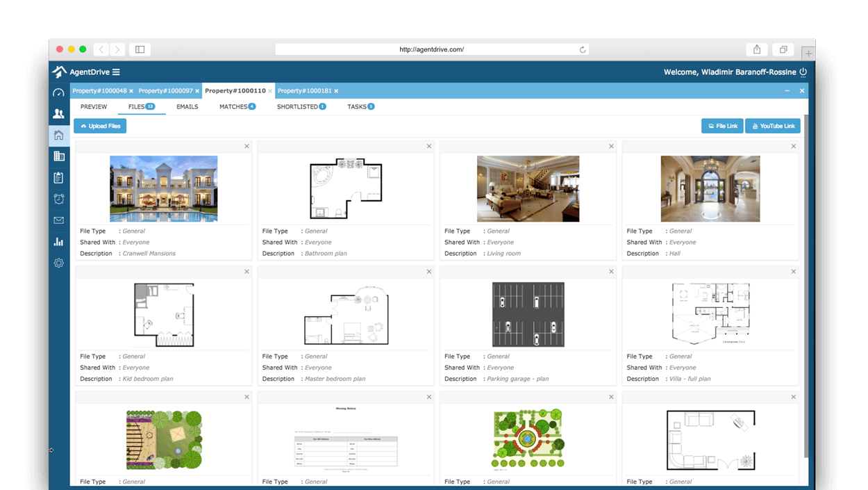The width and height of the screenshot is (868, 490).
Task: Open the alarm clock reminders icon
Action: 58,199
